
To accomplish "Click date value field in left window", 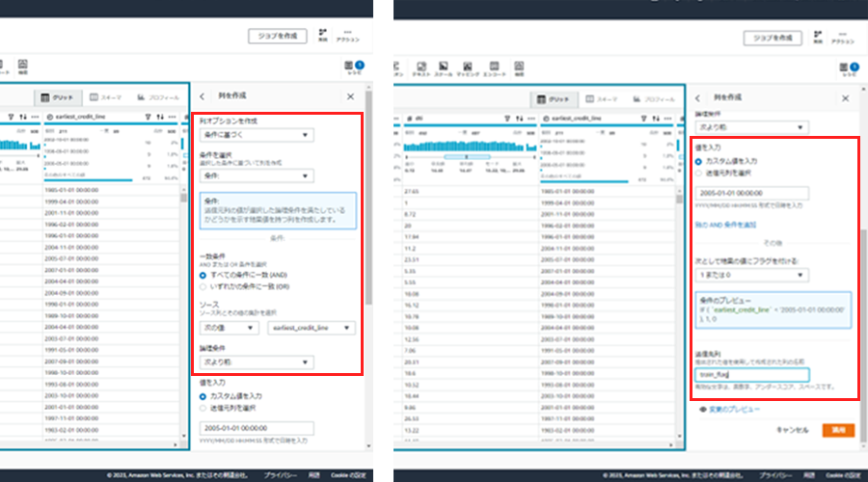I will point(257,428).
